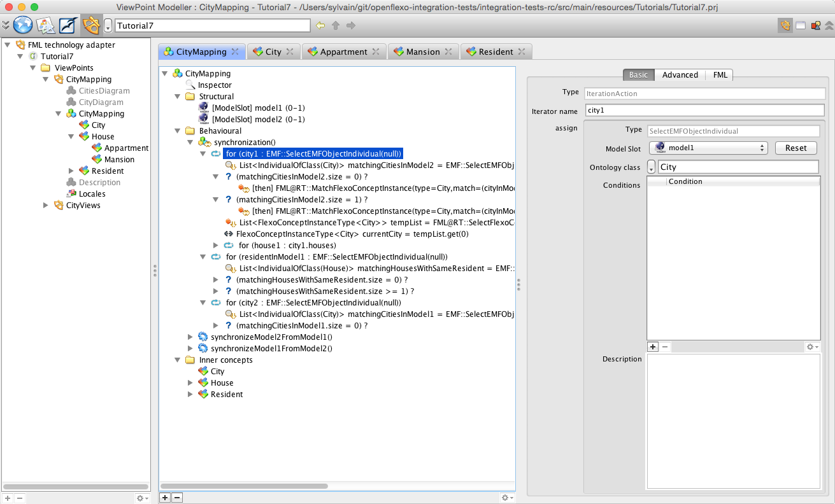Click the yellow back navigation arrow
The height and width of the screenshot is (504, 835).
point(320,25)
